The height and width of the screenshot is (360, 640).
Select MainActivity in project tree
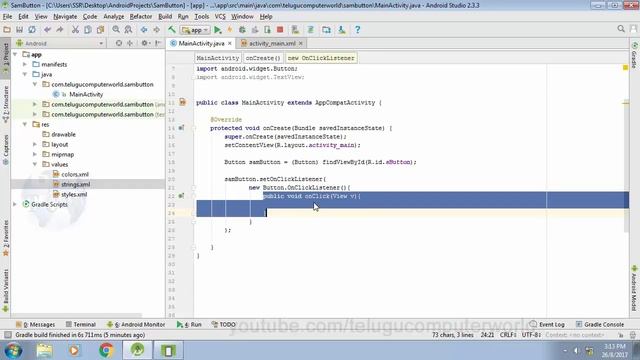(x=86, y=94)
